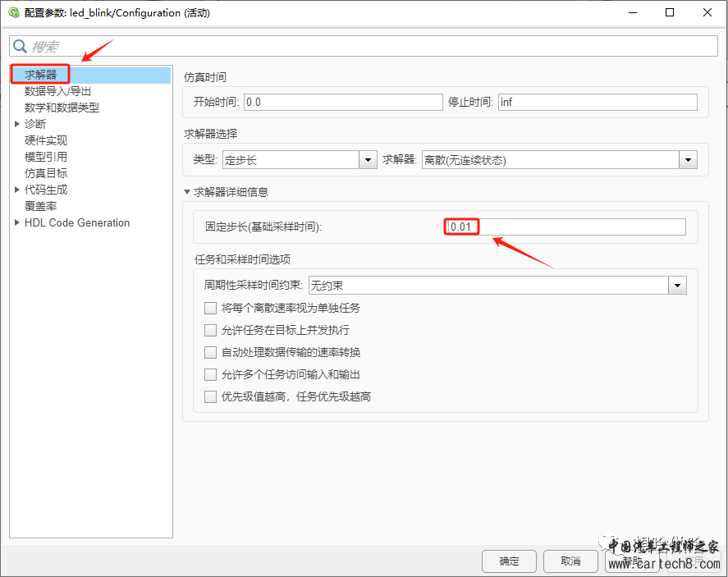Screen dimensions: 728x577
Task: Click the search magnifier icon
Action: coord(20,46)
